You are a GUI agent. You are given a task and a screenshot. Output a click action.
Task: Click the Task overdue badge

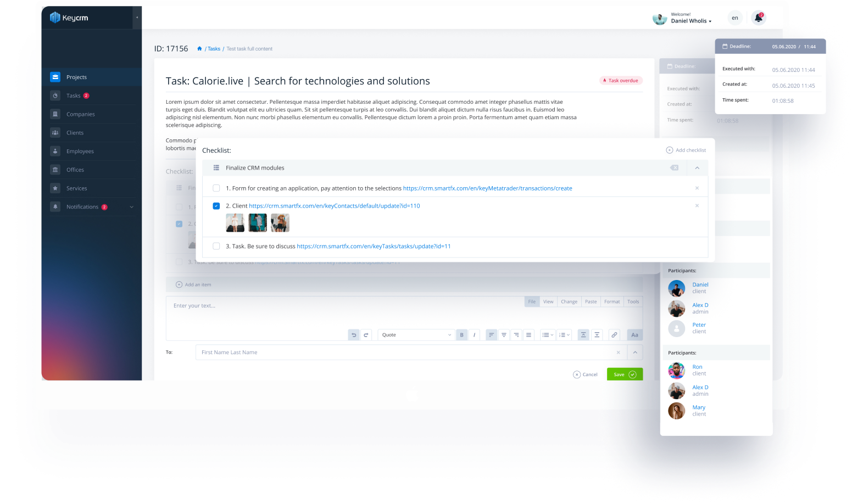621,81
